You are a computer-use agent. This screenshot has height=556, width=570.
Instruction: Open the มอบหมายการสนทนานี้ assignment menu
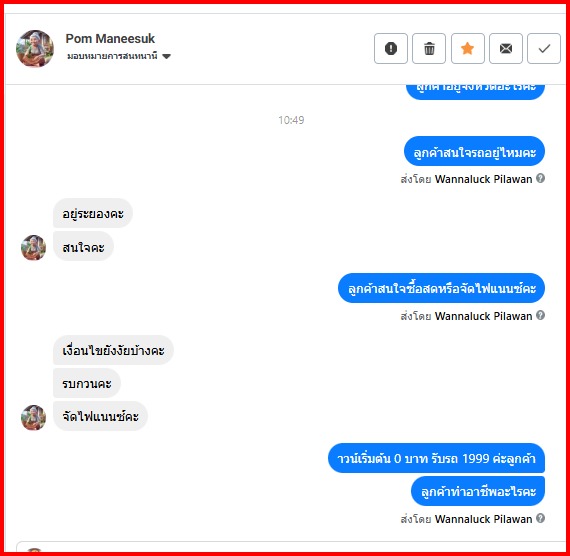[119, 56]
